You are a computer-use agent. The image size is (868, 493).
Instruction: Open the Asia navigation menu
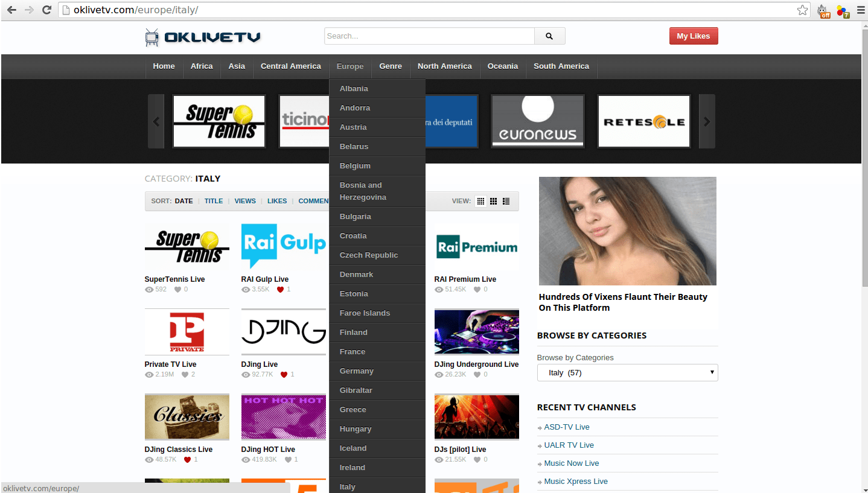click(x=237, y=66)
